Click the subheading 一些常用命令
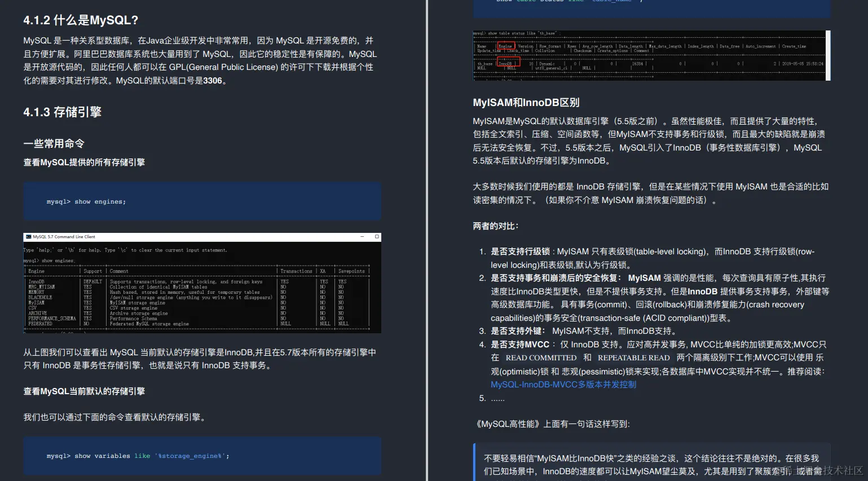Viewport: 868px width, 481px height. point(54,144)
